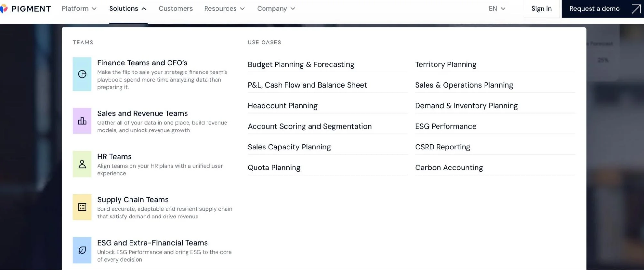Click the Pigment logo
The width and height of the screenshot is (644, 270).
coord(25,9)
